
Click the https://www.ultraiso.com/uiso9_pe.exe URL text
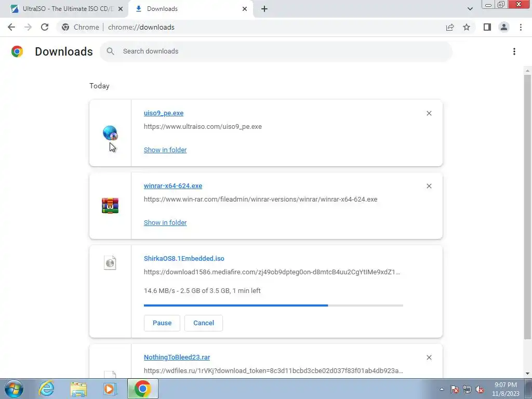click(203, 127)
